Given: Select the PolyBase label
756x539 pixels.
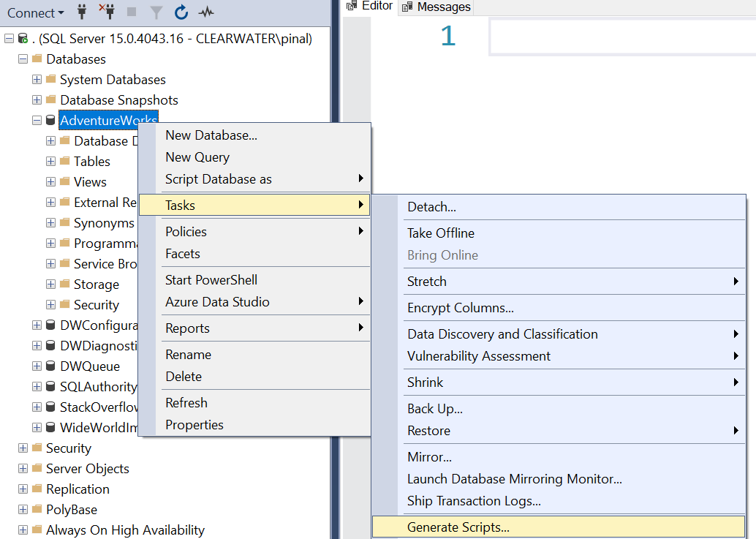Looking at the screenshot, I should click(x=72, y=510).
